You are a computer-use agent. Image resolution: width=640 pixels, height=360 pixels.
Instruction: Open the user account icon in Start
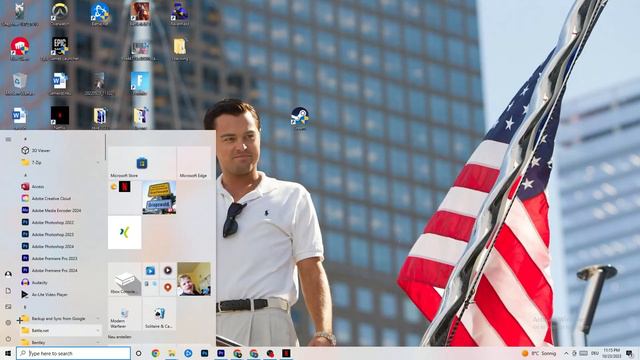pyautogui.click(x=8, y=274)
